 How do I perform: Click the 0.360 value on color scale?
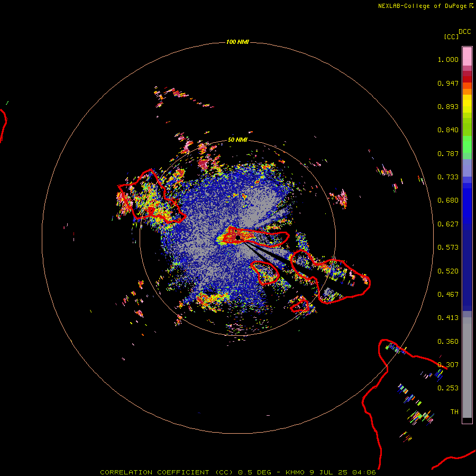click(448, 342)
